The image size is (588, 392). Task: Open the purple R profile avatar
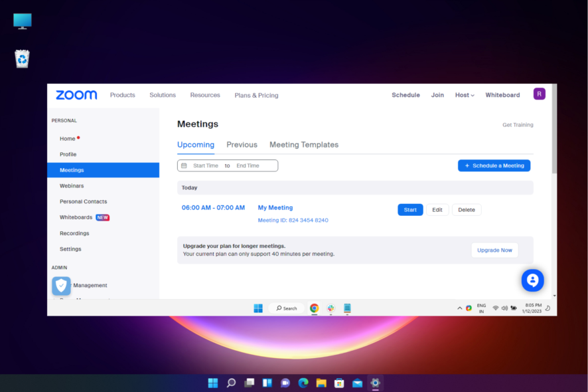tap(540, 94)
